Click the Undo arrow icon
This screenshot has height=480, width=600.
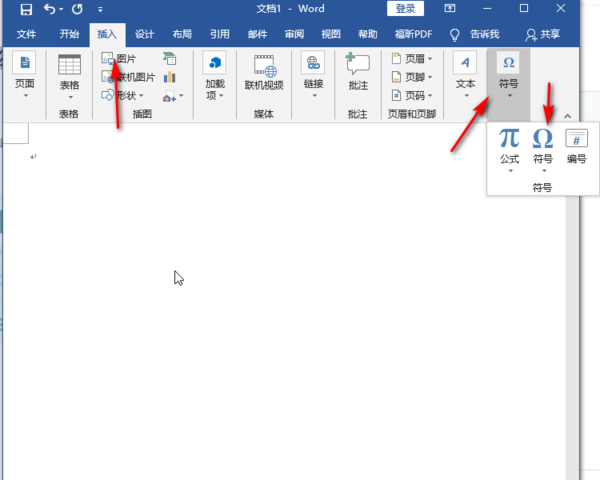[50, 8]
